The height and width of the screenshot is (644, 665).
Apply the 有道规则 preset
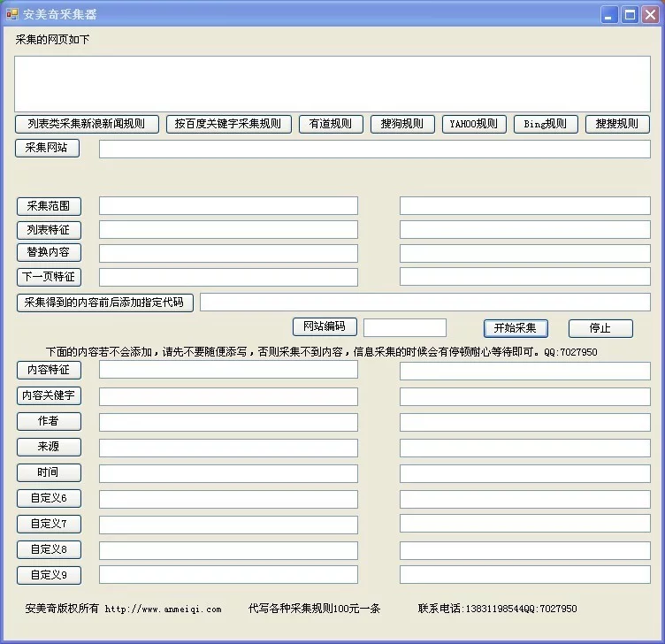click(x=331, y=124)
